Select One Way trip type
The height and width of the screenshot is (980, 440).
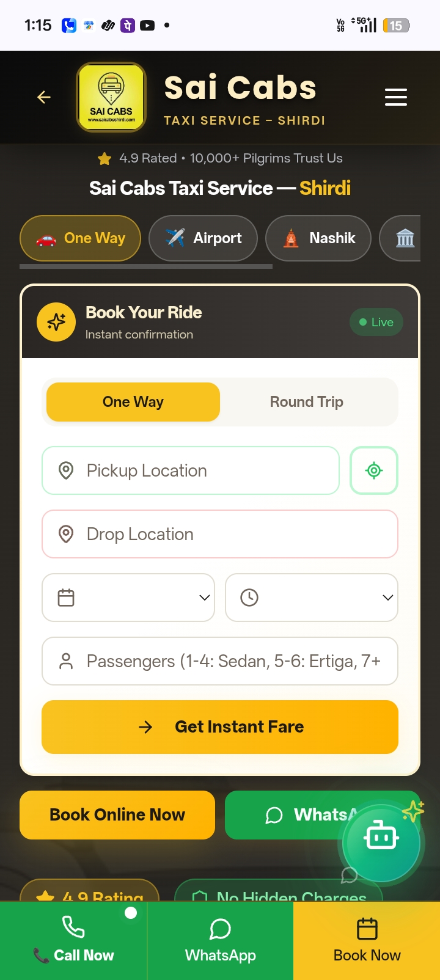pyautogui.click(x=133, y=402)
